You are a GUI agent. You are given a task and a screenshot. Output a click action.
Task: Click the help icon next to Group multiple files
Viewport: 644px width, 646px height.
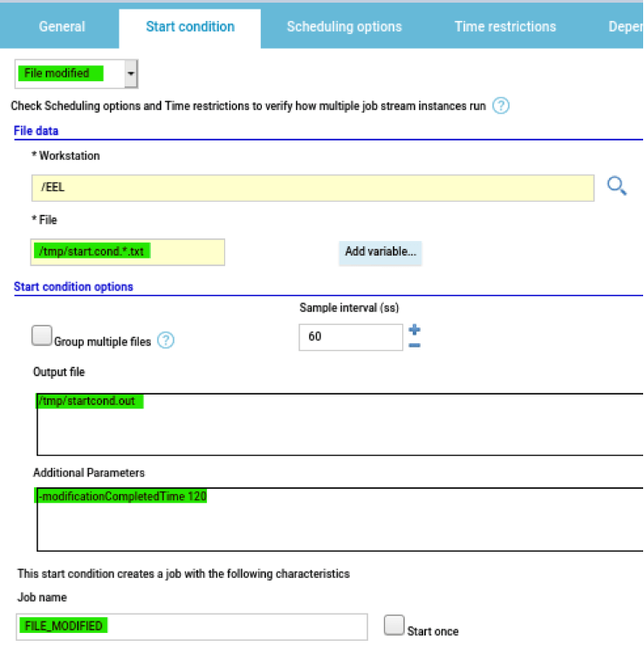pyautogui.click(x=165, y=341)
